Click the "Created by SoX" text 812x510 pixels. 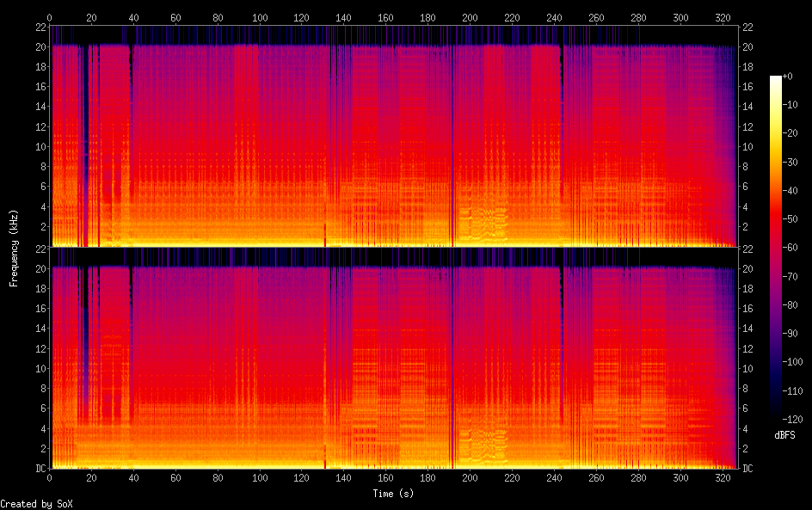tap(36, 504)
